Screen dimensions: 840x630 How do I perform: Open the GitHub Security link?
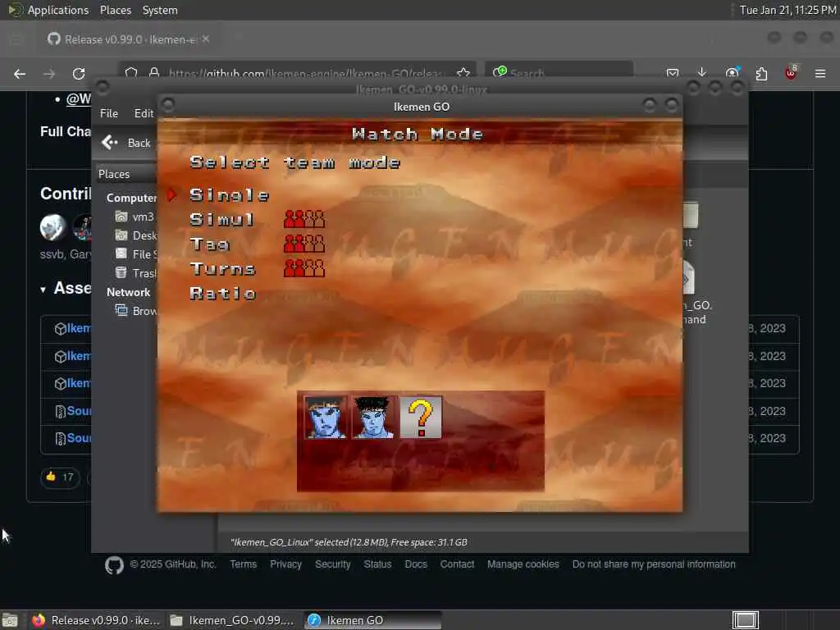click(333, 564)
